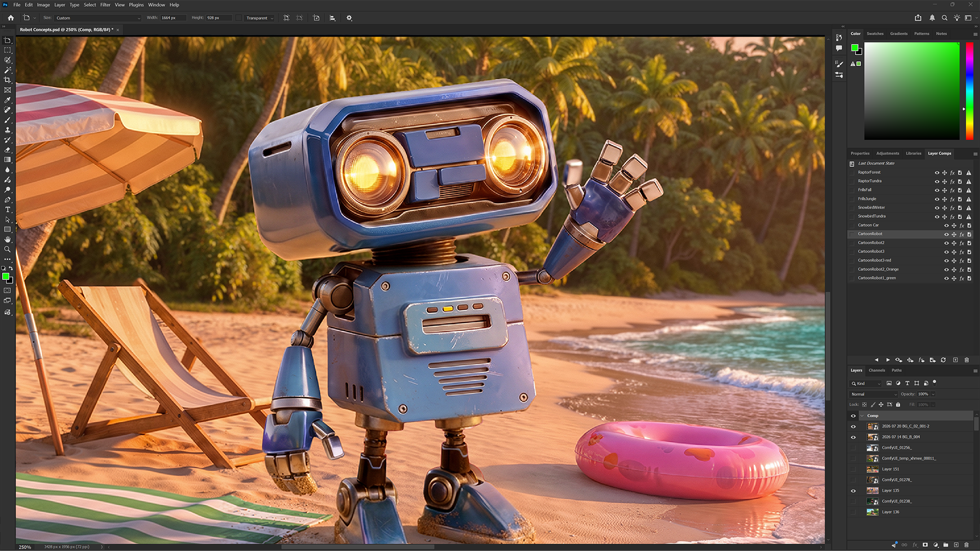Open the options bar gear settings
980x551 pixels.
(349, 18)
